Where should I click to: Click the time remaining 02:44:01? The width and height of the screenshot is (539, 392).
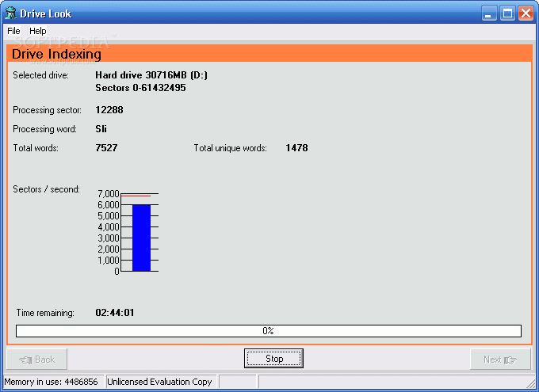click(x=115, y=313)
